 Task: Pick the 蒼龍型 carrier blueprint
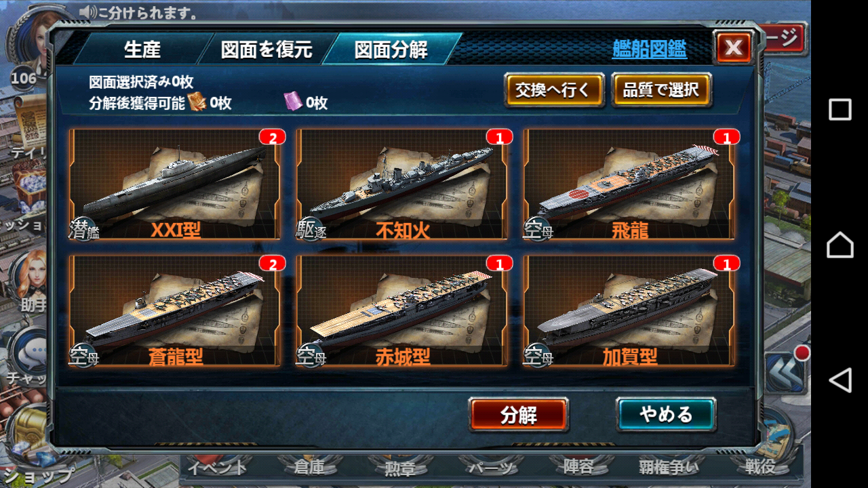(x=174, y=311)
